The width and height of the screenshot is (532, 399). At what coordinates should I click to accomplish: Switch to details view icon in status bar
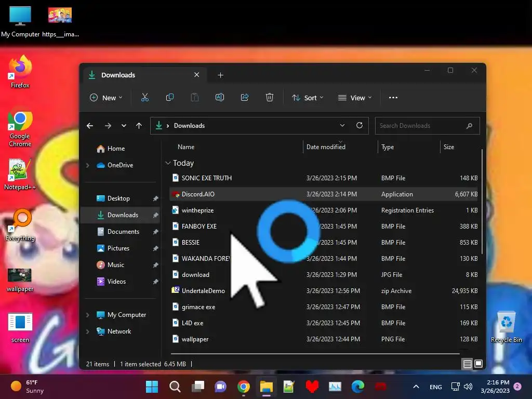coord(467,364)
